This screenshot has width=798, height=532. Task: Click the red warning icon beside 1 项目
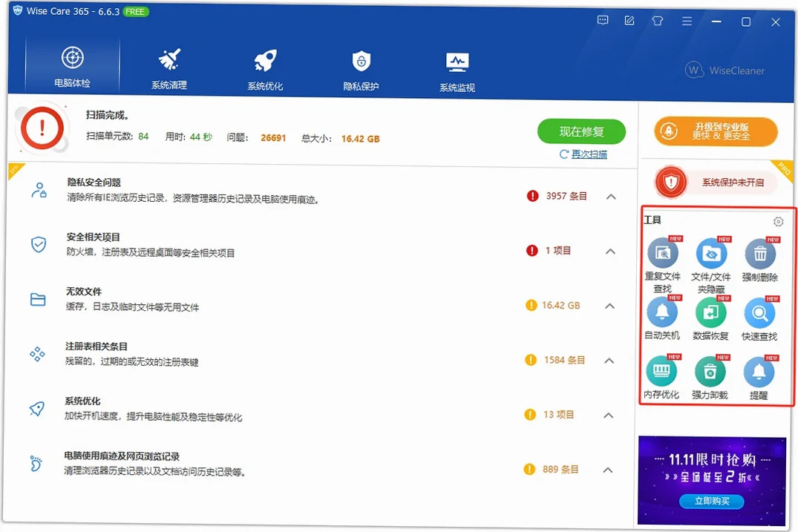pos(532,250)
